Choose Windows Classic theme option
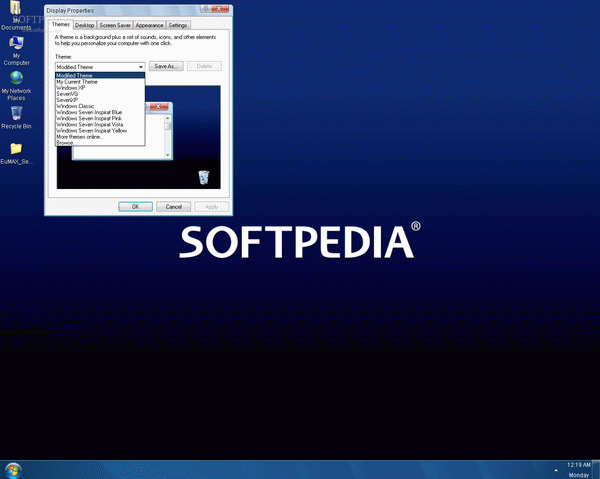 (x=100, y=106)
